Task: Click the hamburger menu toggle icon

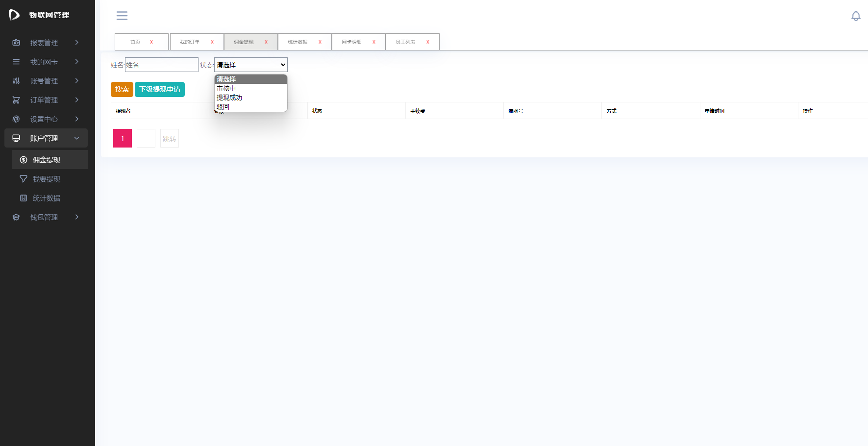Action: pos(122,16)
